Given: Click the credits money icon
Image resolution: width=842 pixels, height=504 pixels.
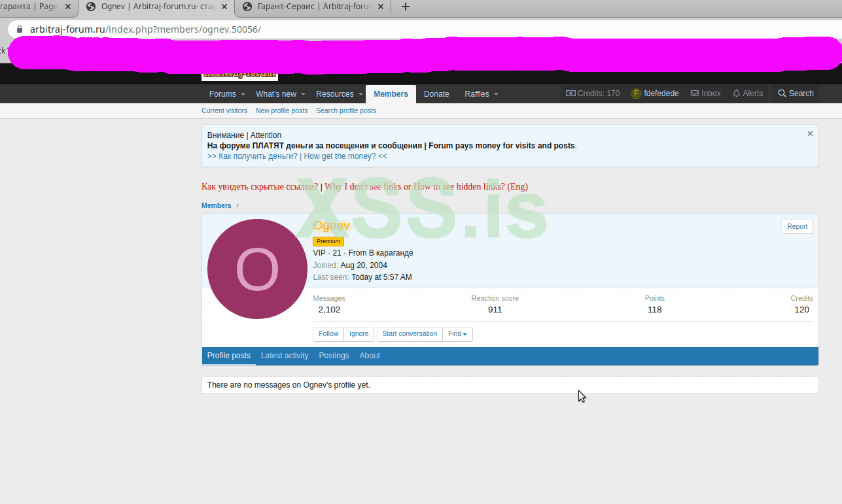Looking at the screenshot, I should tap(570, 93).
